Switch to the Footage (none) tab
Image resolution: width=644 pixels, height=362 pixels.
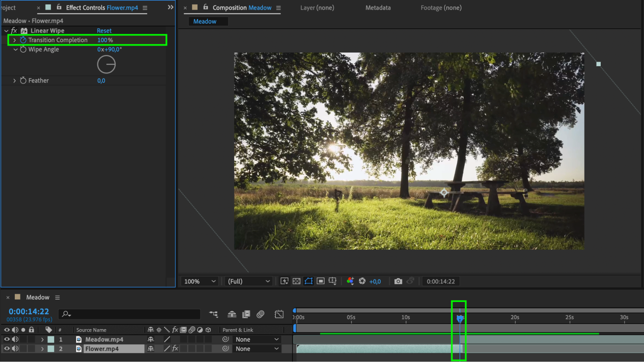(x=441, y=8)
